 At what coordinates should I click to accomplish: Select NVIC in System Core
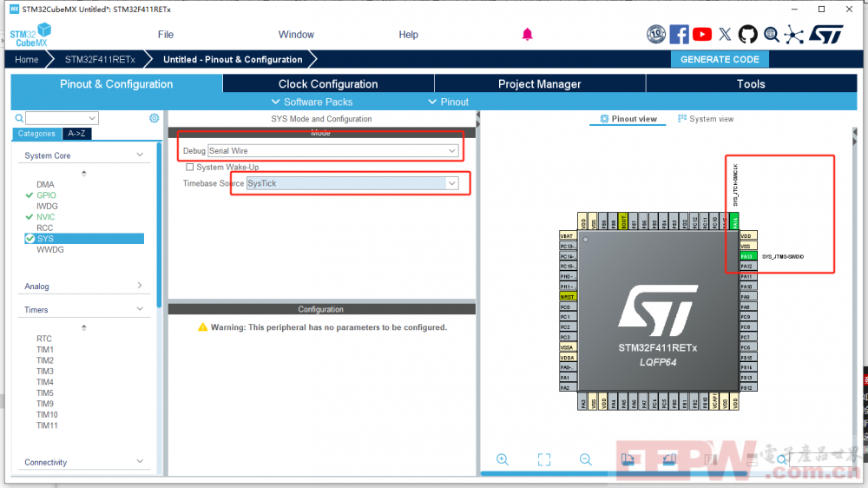[45, 216]
